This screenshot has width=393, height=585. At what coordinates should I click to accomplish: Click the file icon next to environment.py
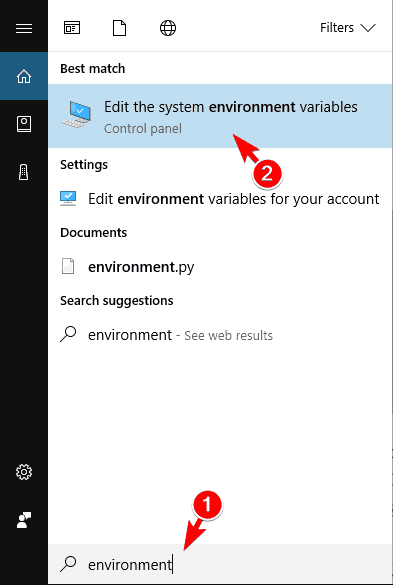tap(68, 266)
